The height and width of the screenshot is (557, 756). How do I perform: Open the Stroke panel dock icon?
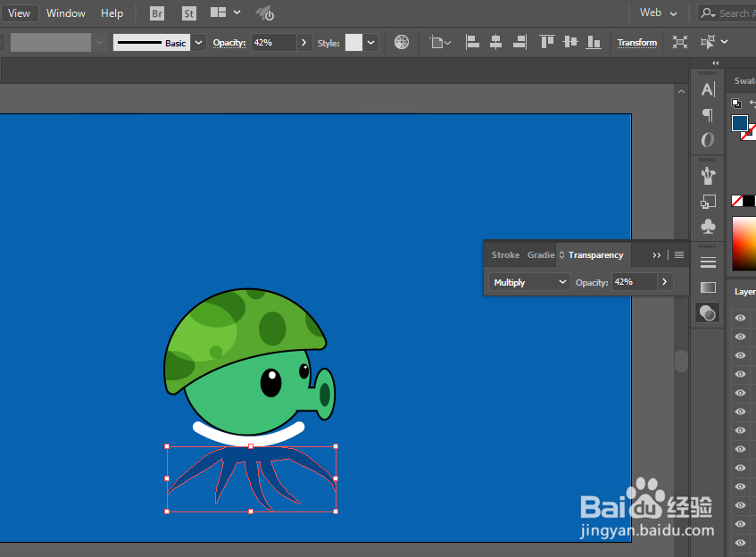pyautogui.click(x=708, y=262)
